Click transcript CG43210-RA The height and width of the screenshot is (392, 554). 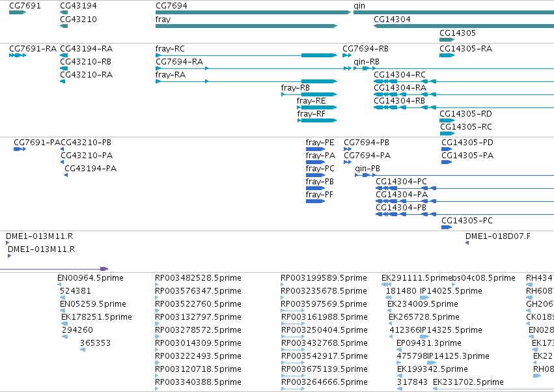click(86, 75)
